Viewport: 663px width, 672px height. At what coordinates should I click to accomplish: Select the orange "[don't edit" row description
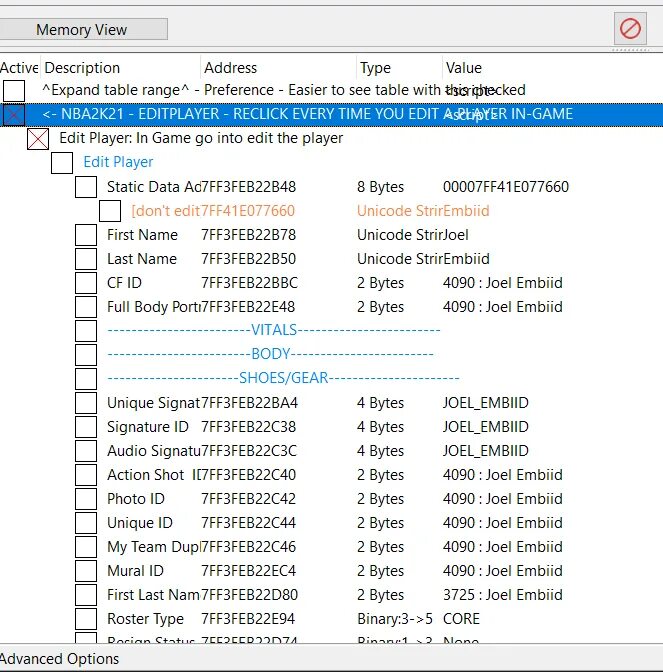(x=165, y=211)
